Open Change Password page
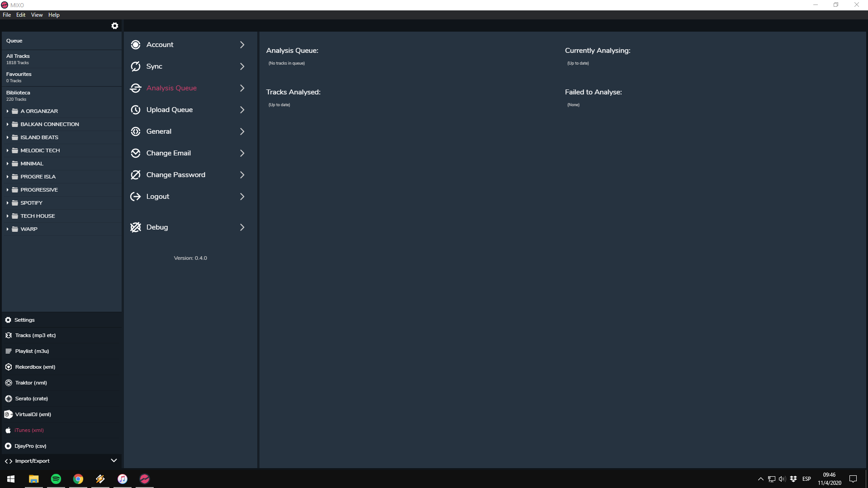Screen dimensions: 868x488 click(x=190, y=175)
